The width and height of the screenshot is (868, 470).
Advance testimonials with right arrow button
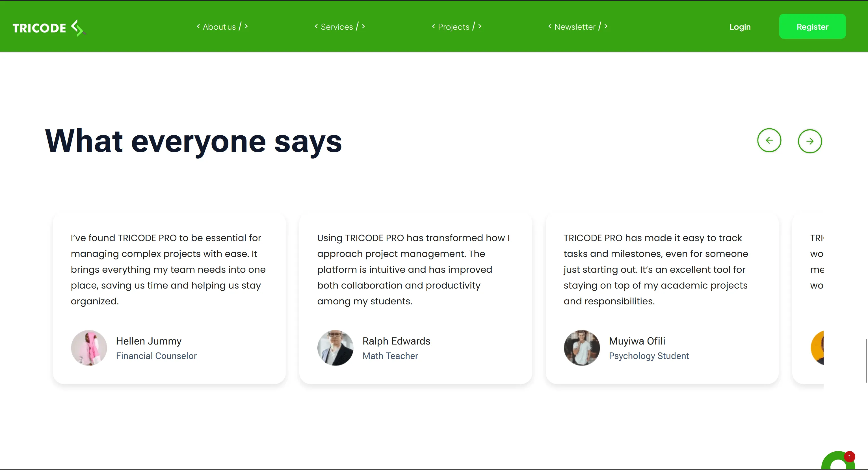(x=810, y=141)
